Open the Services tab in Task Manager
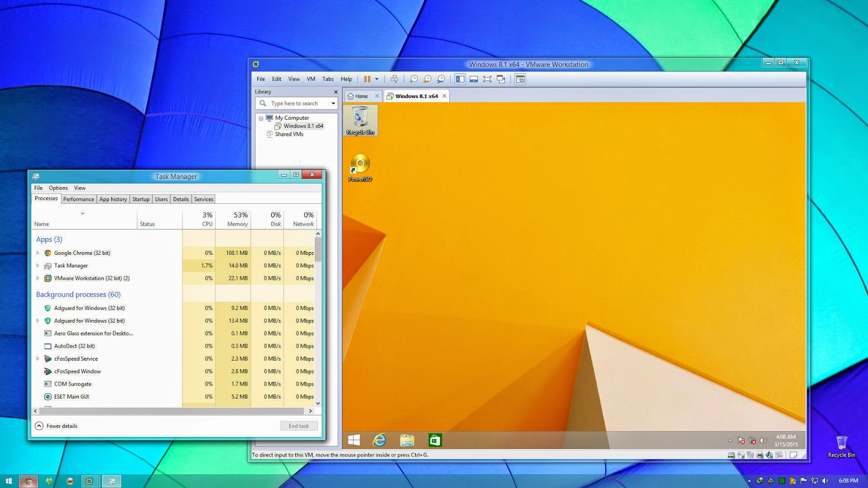The image size is (868, 488). 204,200
